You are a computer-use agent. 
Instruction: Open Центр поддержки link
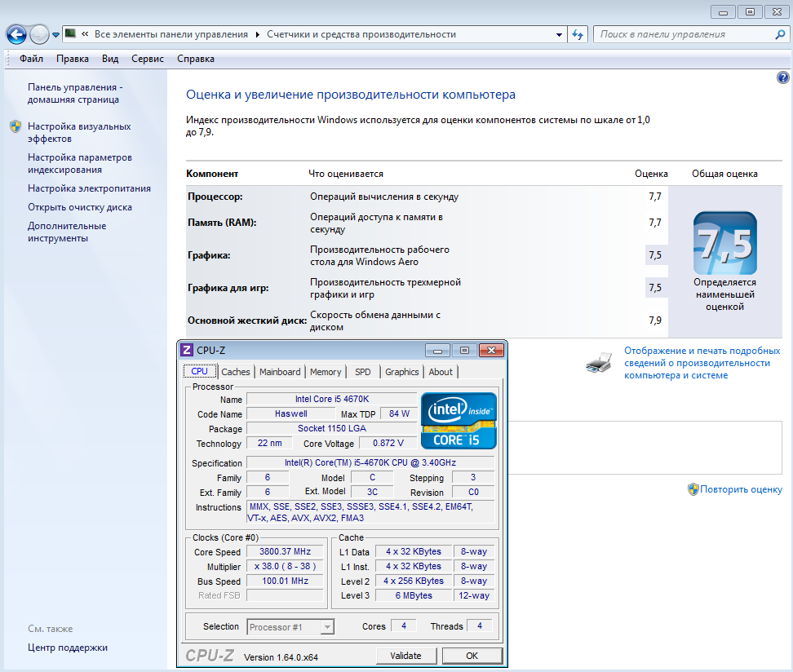(x=68, y=648)
